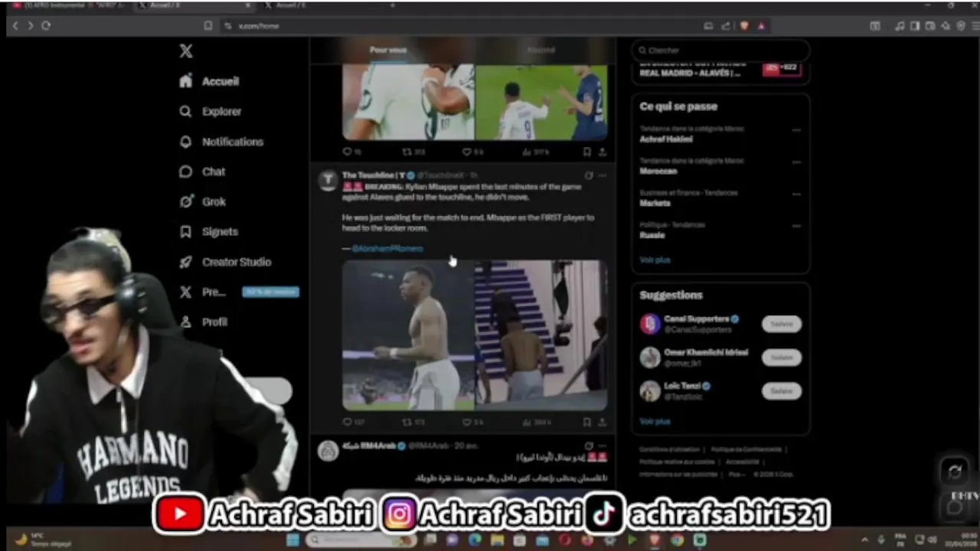This screenshot has height=551, width=980.
Task: Click the Premium discount badge
Action: [x=270, y=292]
